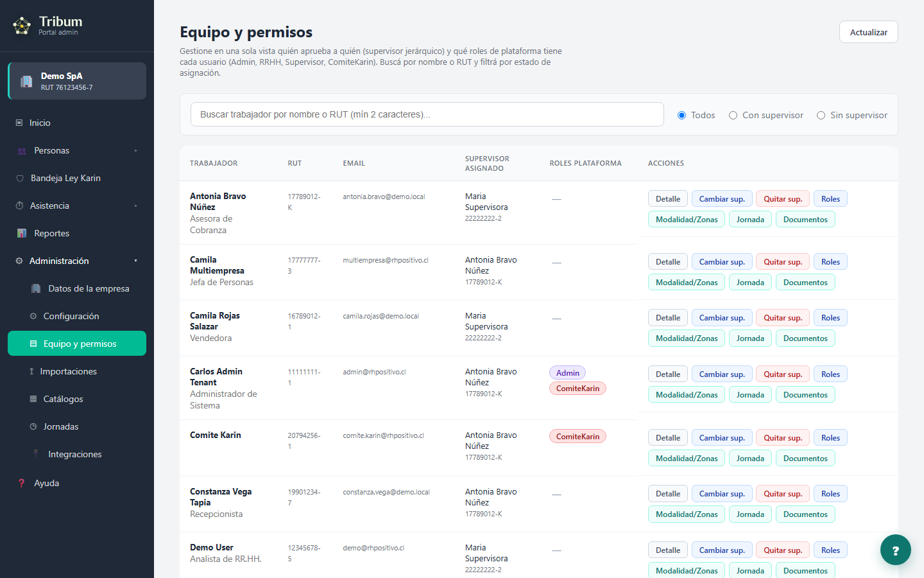
Task: Click the name Camila Rojas Salazar
Action: tap(215, 321)
